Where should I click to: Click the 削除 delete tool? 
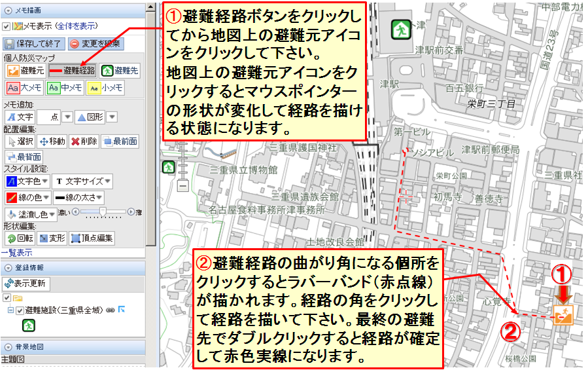(x=84, y=141)
